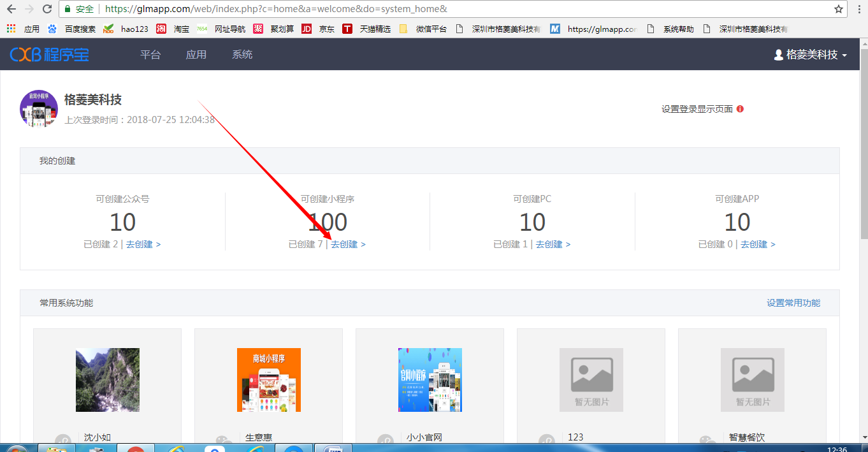Click the blue M icon before glmapp bookmark
Screen dimensions: 868x452
click(555, 29)
